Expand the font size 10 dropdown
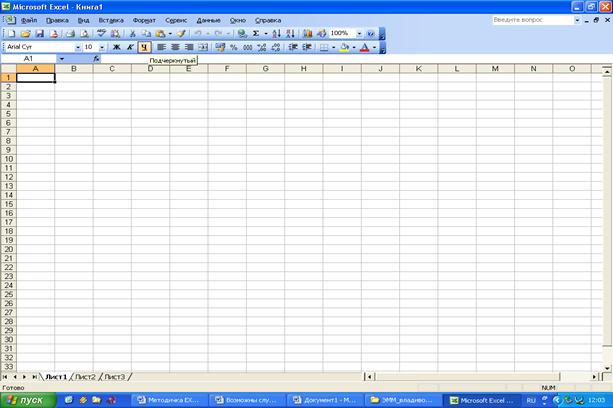 102,47
